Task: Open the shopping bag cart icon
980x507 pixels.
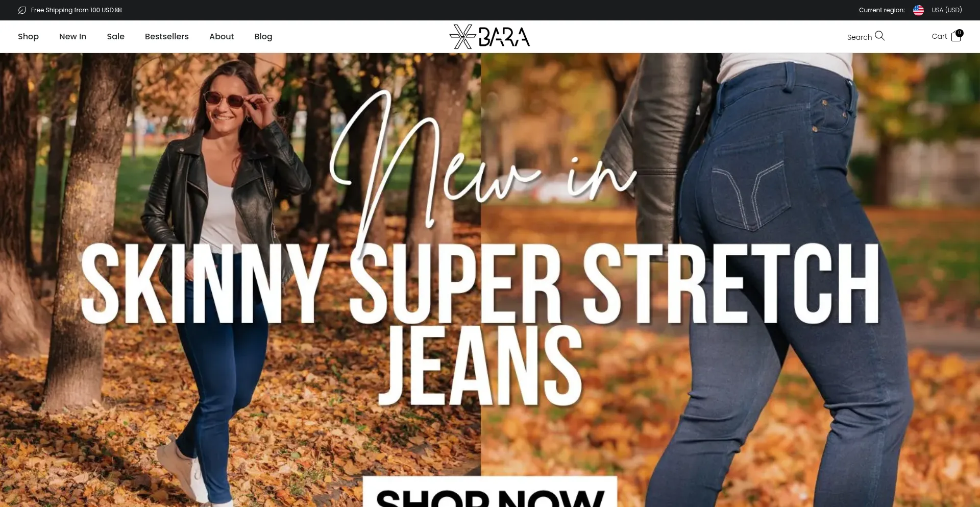Action: click(956, 37)
